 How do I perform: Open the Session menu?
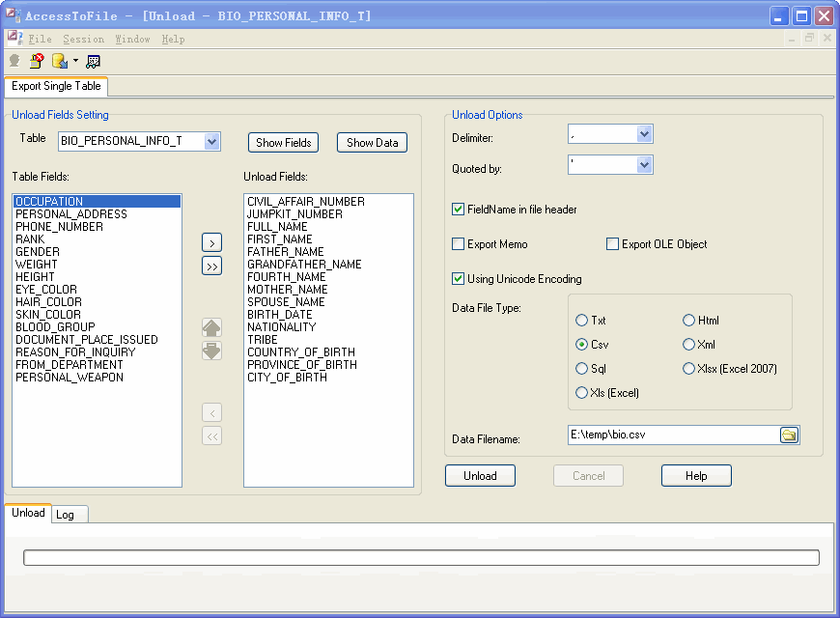84,40
